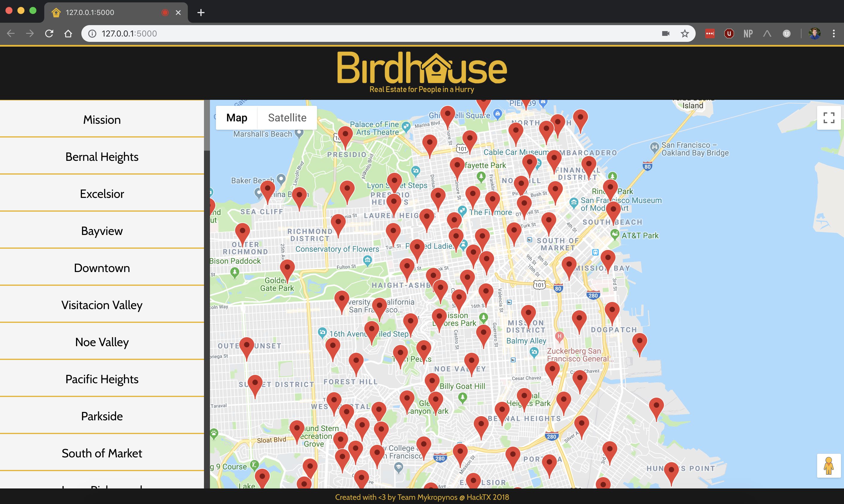This screenshot has width=844, height=504.
Task: Switch the map to Satellite view
Action: click(287, 117)
